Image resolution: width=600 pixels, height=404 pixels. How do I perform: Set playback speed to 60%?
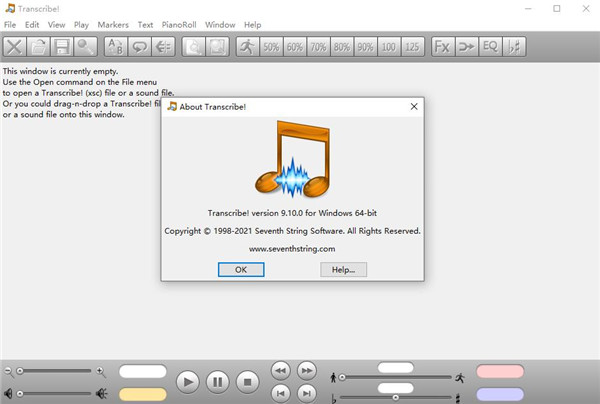295,47
